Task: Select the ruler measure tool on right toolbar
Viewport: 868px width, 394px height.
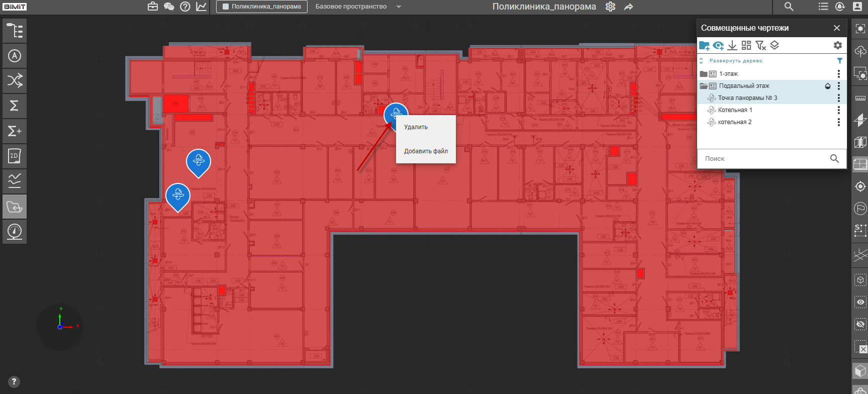Action: coord(860,98)
